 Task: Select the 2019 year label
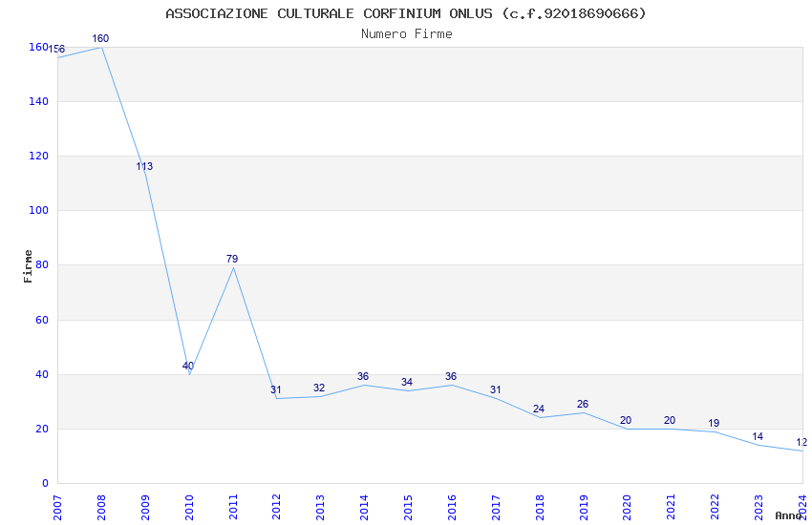tap(584, 508)
